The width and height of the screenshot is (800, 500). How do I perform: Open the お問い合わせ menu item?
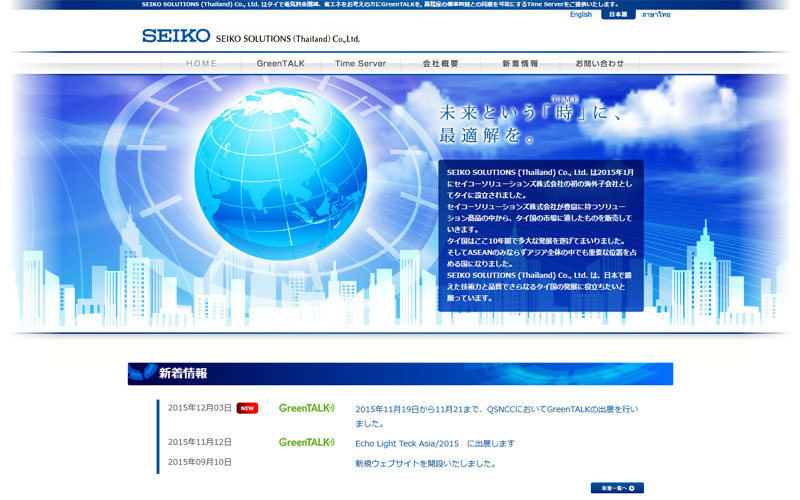(599, 64)
